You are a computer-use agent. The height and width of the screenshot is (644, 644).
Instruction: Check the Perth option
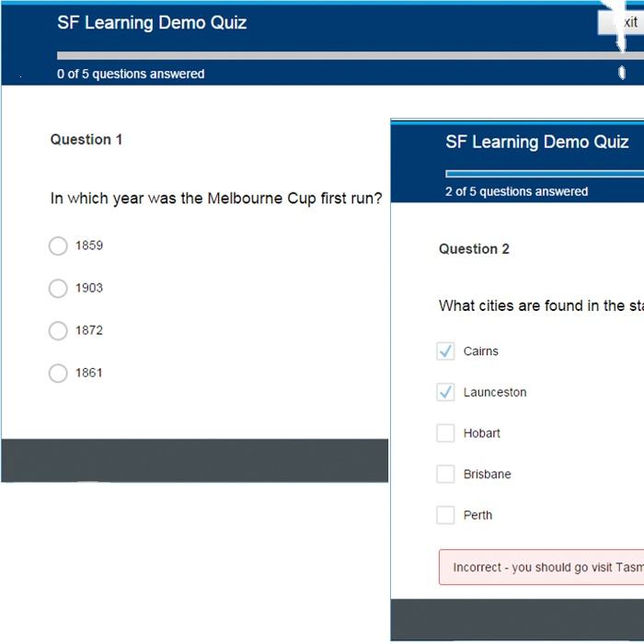[x=446, y=515]
